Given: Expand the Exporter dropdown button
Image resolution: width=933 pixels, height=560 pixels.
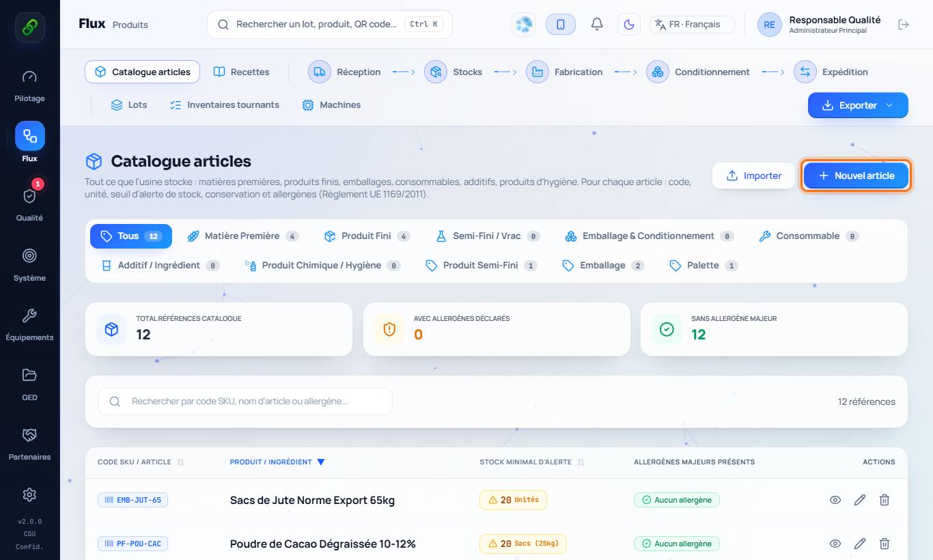Looking at the screenshot, I should click(x=858, y=105).
